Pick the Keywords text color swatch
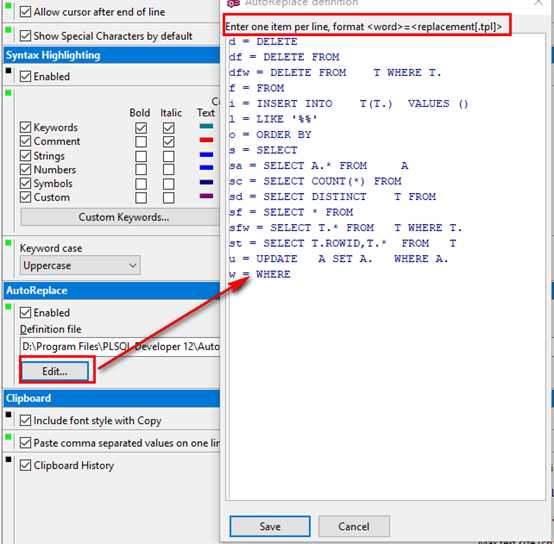554x544 pixels. pos(206,126)
